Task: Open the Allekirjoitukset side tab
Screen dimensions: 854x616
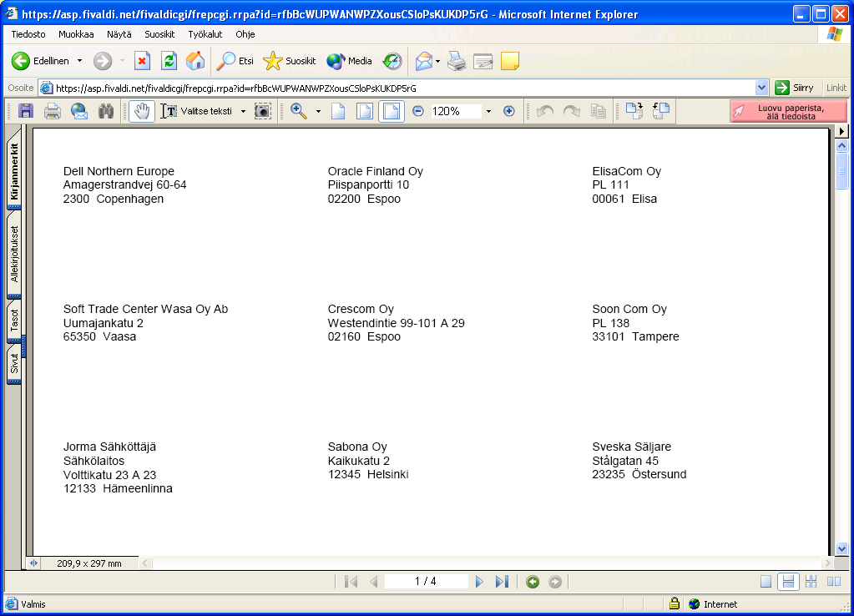Action: click(x=14, y=255)
